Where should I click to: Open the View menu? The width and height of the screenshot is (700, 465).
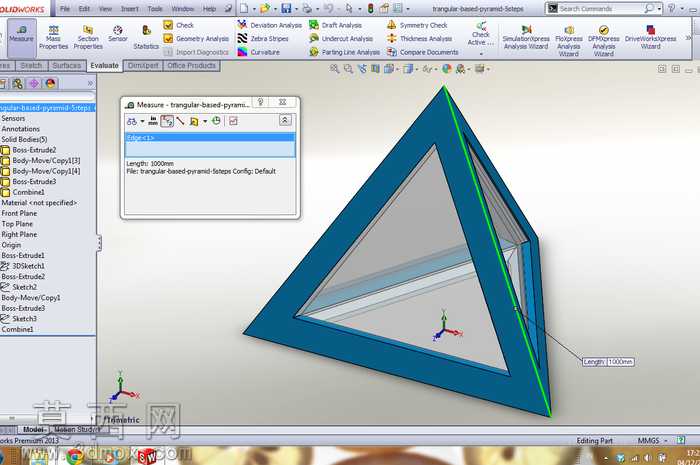click(105, 8)
